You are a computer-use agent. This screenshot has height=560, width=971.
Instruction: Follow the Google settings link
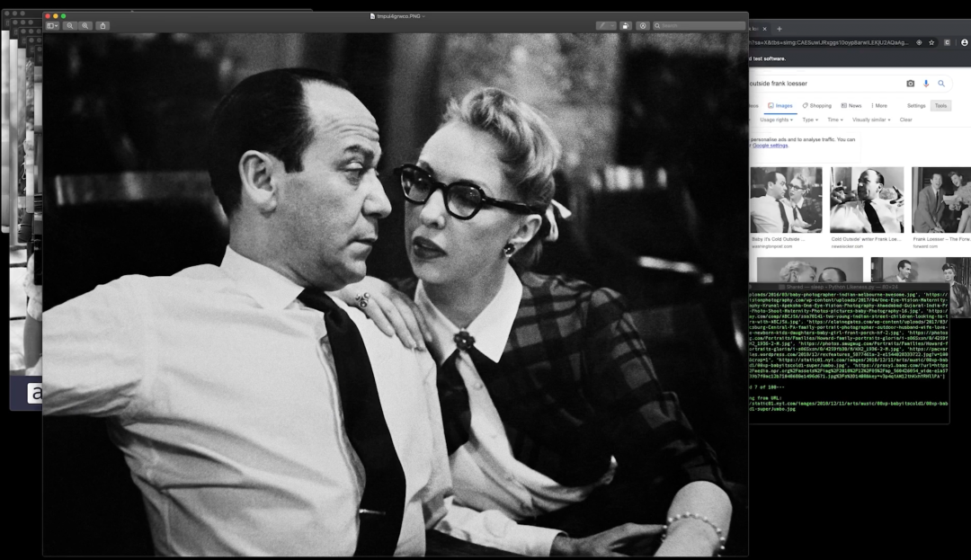pos(770,146)
